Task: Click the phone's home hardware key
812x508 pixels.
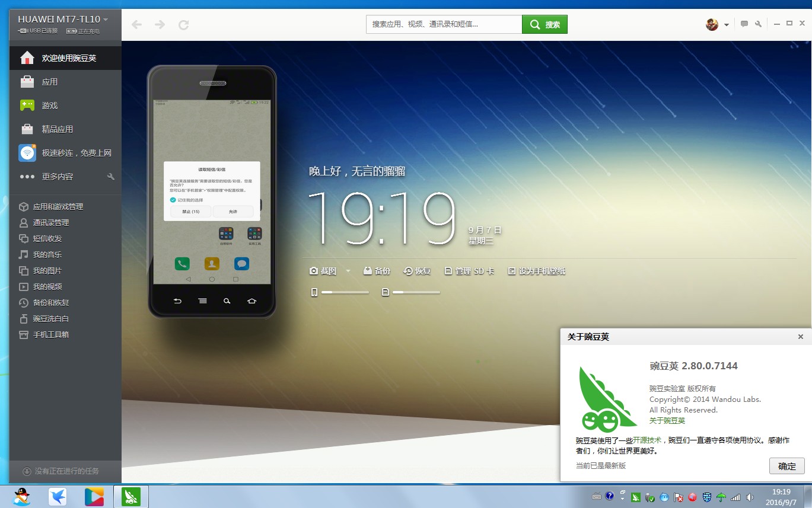Action: (251, 301)
